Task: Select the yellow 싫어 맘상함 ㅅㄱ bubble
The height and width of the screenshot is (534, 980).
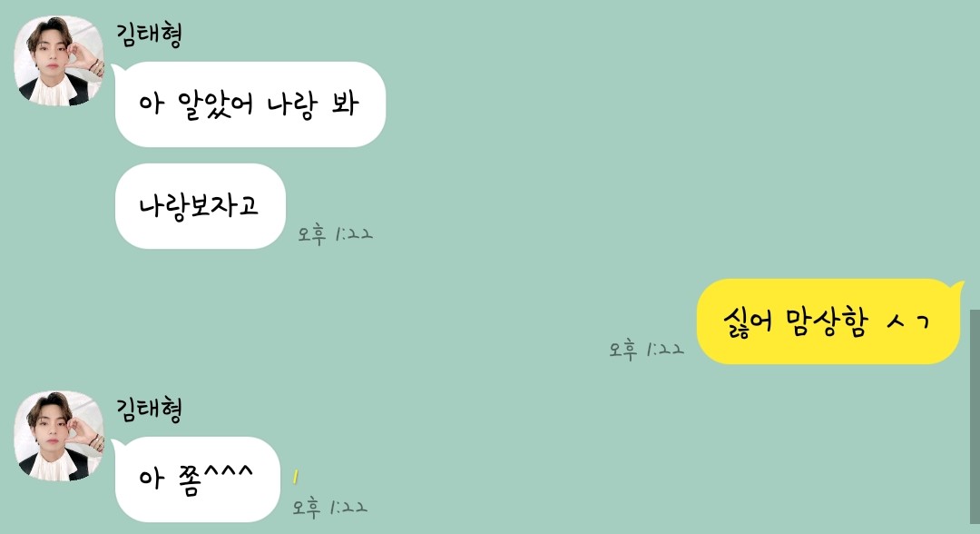Action: 828,321
